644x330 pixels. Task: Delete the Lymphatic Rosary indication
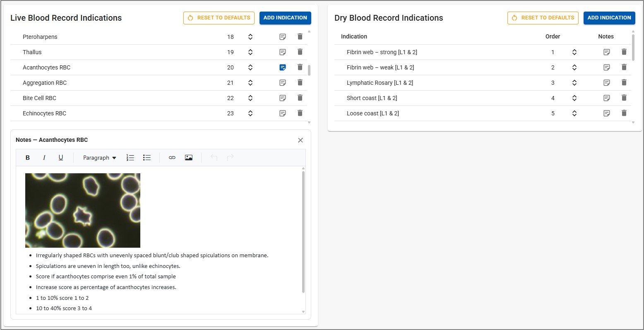(624, 83)
